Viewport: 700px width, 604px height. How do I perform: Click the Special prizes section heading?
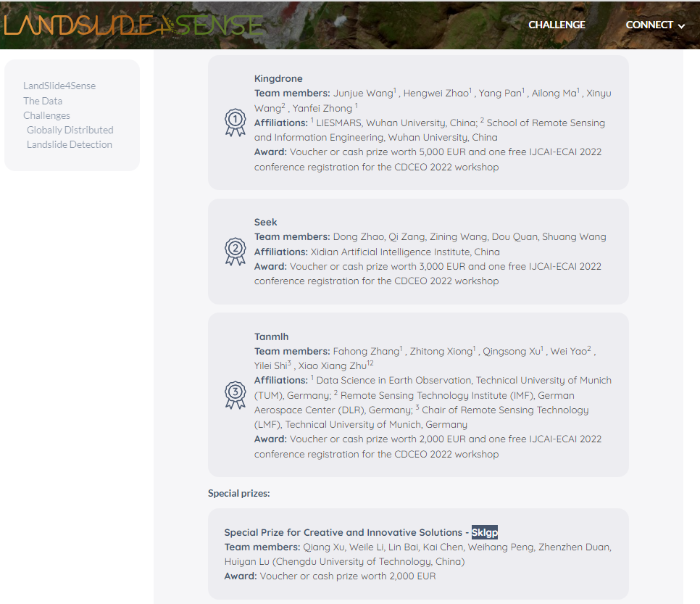pyautogui.click(x=238, y=493)
